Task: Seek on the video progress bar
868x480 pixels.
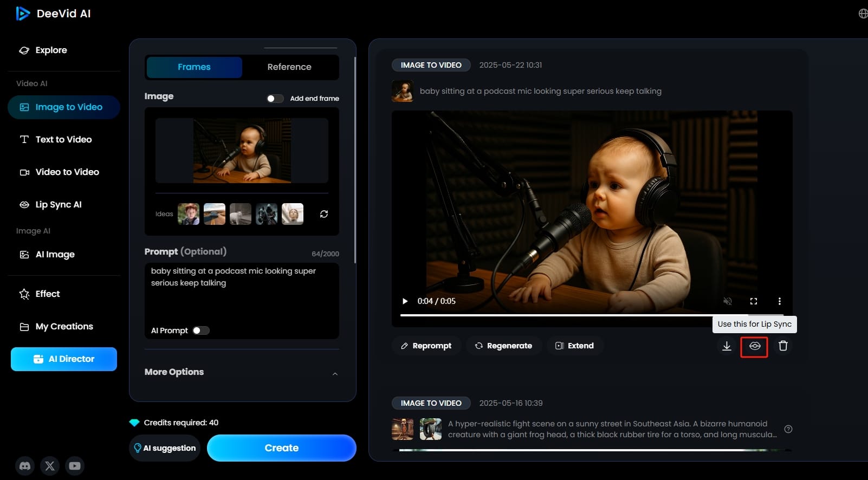Action: click(592, 315)
